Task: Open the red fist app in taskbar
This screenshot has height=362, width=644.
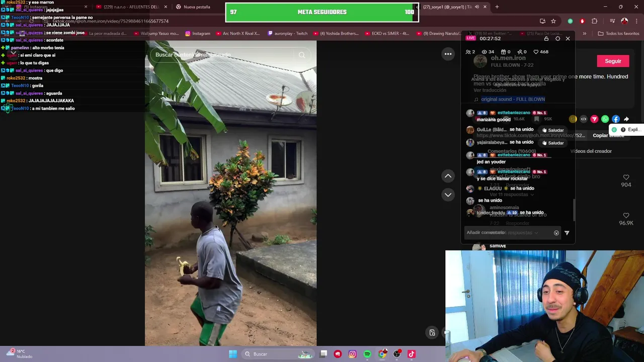Action: click(338, 354)
